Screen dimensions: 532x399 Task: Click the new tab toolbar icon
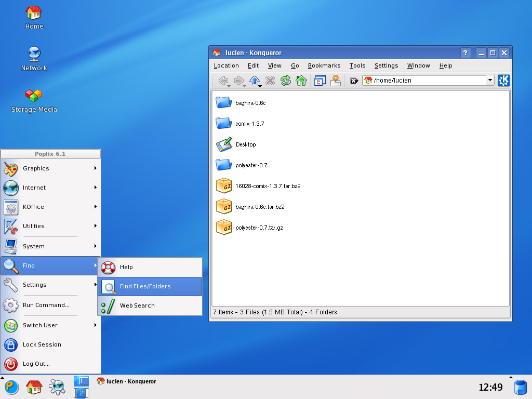pos(336,81)
